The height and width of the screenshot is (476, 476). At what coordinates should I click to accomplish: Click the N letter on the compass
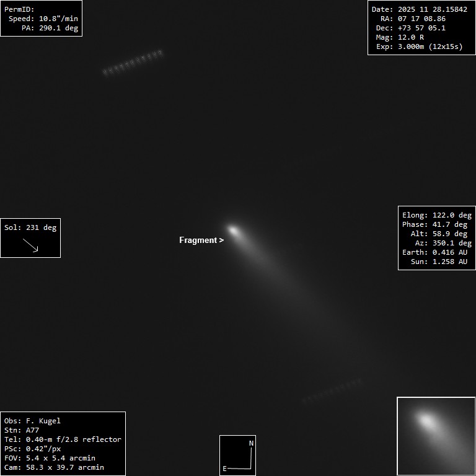(x=251, y=443)
